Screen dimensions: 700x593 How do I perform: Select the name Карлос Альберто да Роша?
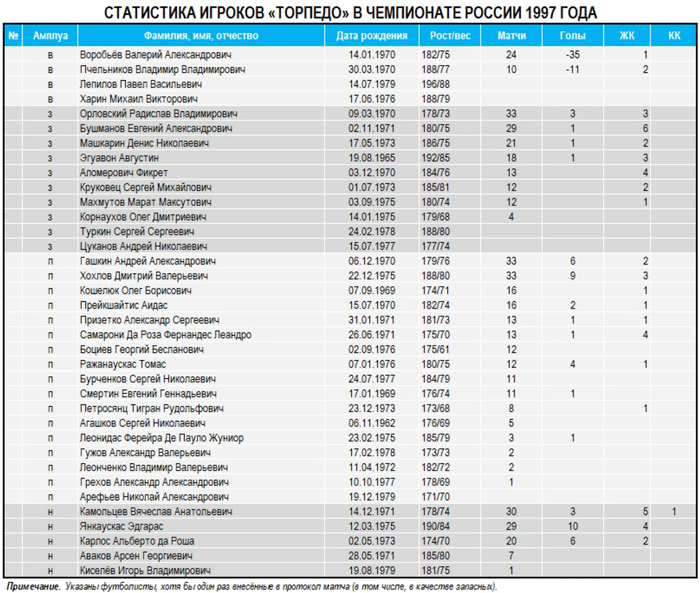[137, 541]
